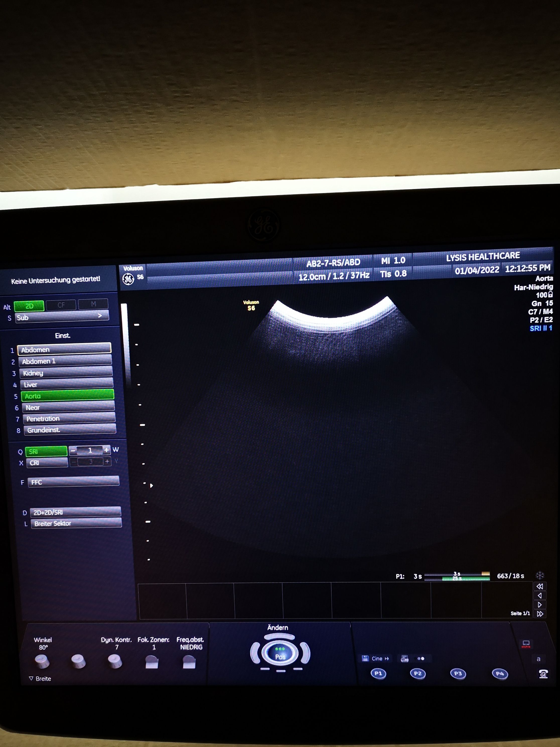Select the Kidney preset
This screenshot has height=747, width=560.
click(x=66, y=373)
